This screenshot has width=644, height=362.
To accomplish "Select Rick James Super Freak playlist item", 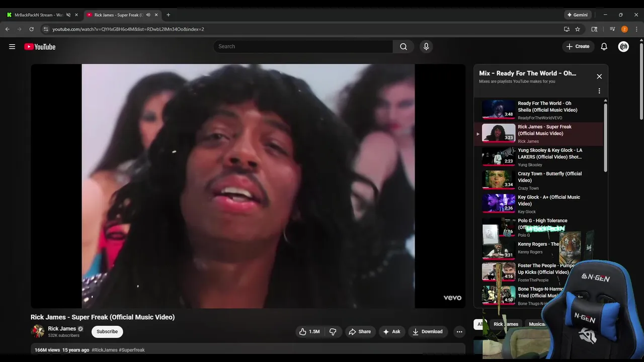I will tap(538, 134).
